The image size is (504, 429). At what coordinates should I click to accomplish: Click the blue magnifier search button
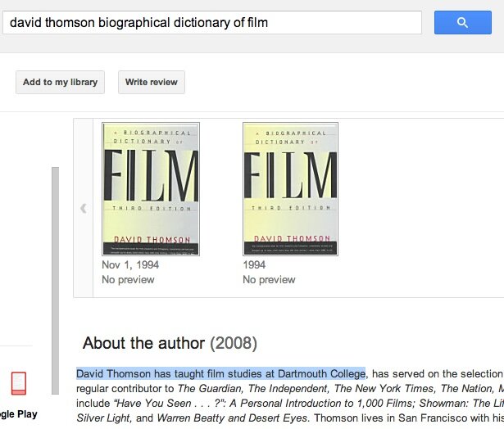(462, 22)
